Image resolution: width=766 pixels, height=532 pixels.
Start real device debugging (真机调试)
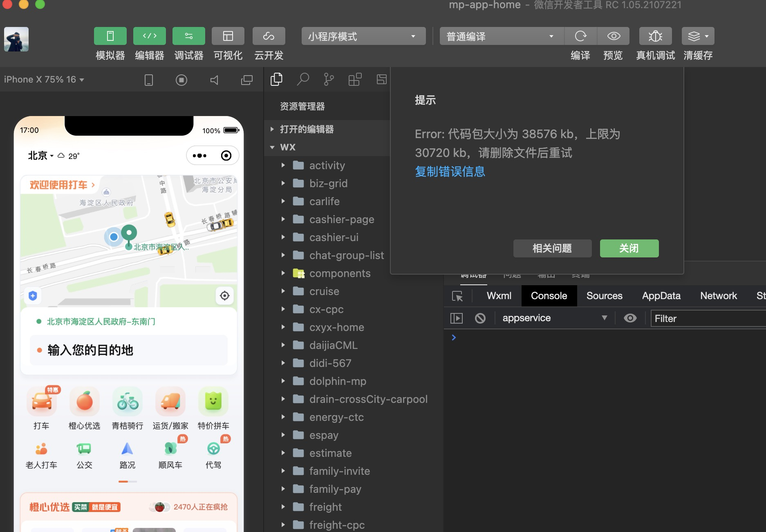click(x=656, y=36)
